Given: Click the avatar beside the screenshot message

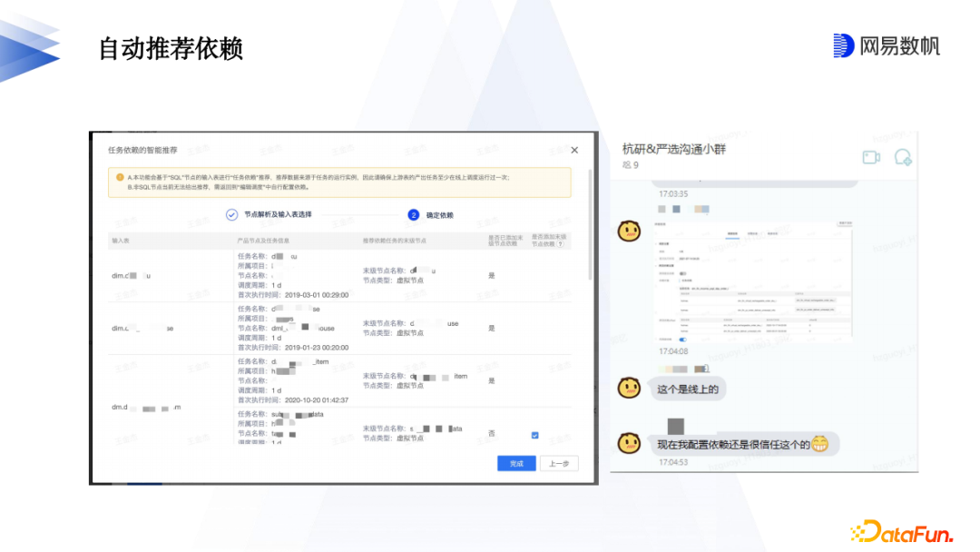Looking at the screenshot, I should tap(629, 231).
